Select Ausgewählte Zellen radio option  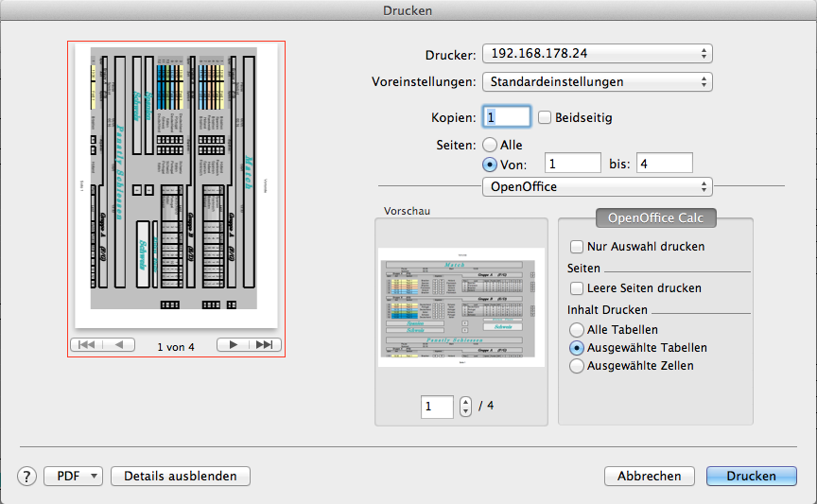pyautogui.click(x=577, y=366)
